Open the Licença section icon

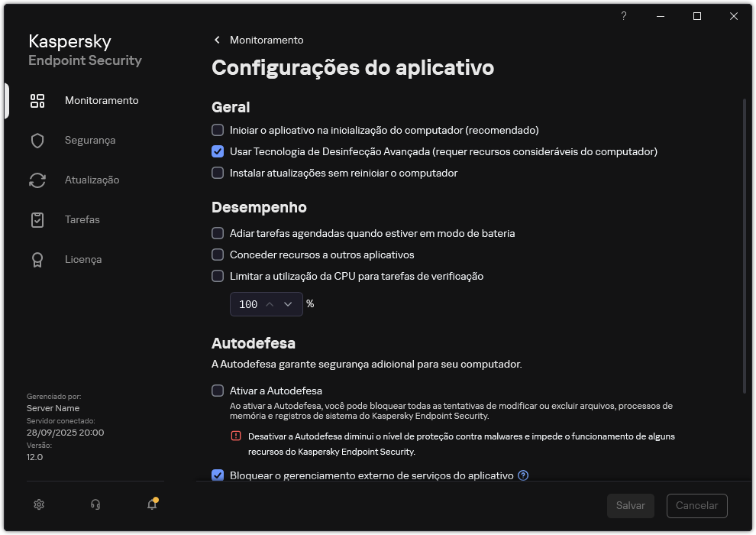click(37, 259)
